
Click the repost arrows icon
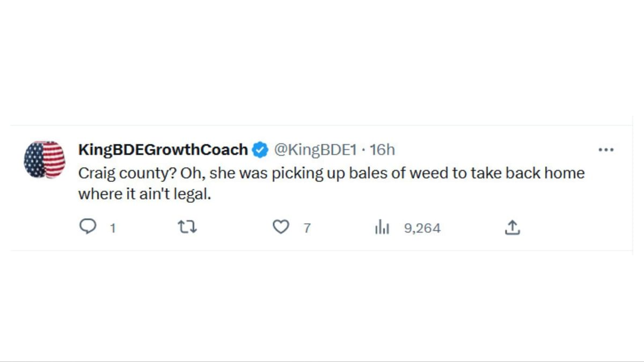pyautogui.click(x=187, y=228)
